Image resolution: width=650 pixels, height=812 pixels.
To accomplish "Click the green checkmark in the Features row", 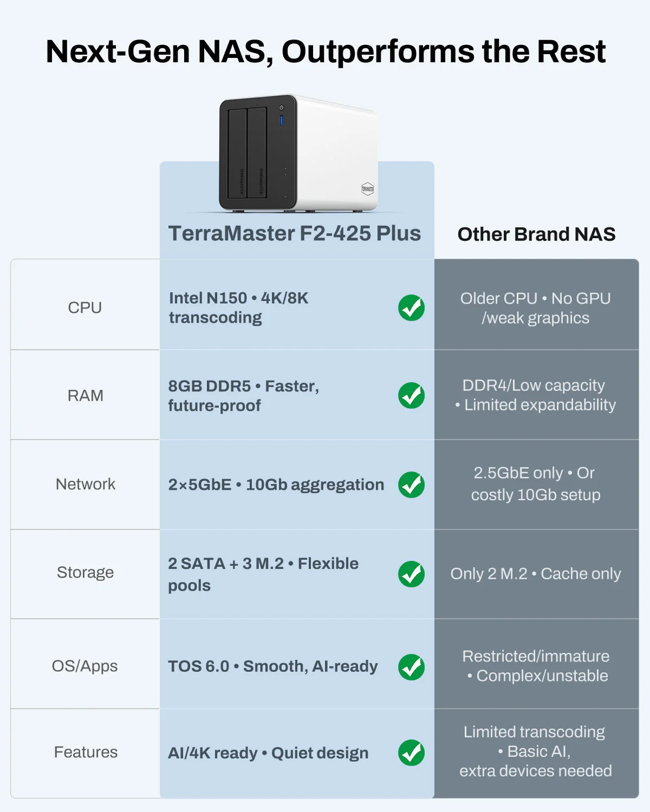I will (411, 752).
